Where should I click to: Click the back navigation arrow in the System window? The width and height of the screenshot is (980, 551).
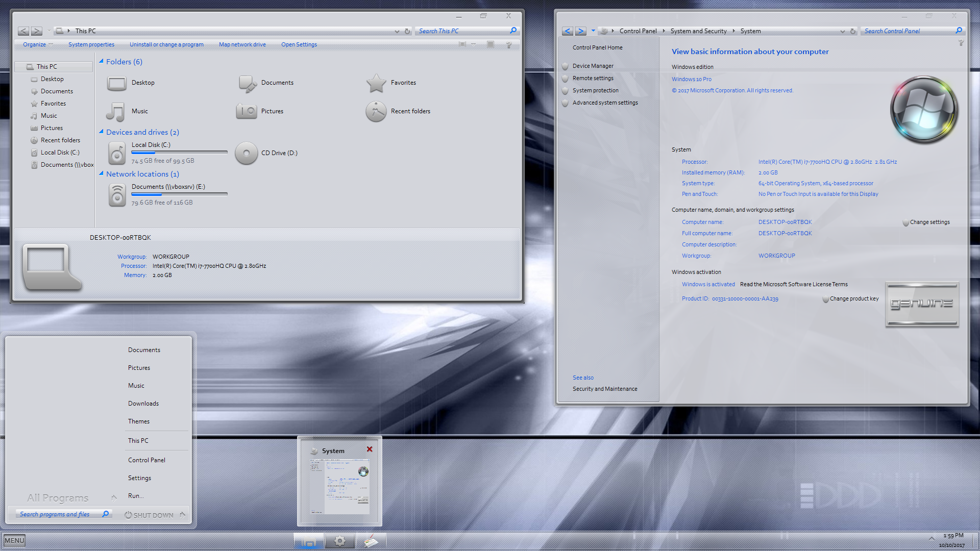coord(567,31)
